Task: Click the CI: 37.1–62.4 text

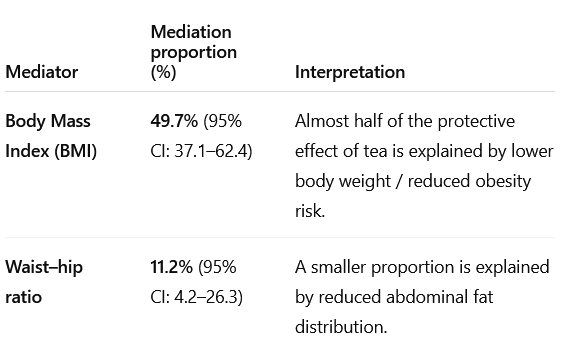Action: click(201, 151)
